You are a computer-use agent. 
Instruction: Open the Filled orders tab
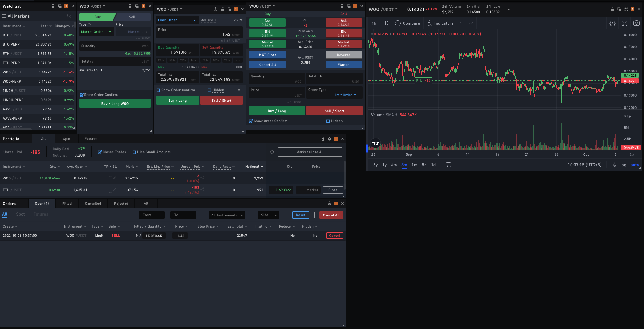67,204
